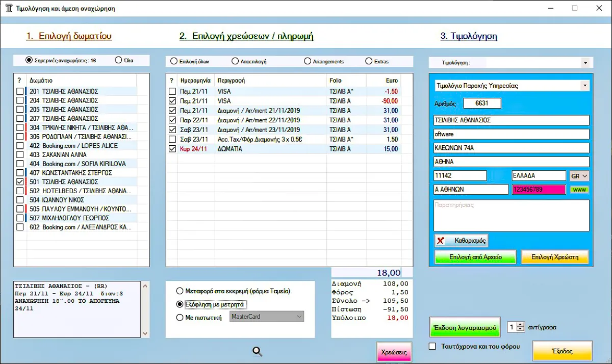Image resolution: width=612 pixels, height=364 pixels.
Task: Uncheck room 501 ΤΣΙΛΙΒΗΣ ΑΘΑΝΑΣΙΟΣ
Action: [x=20, y=182]
